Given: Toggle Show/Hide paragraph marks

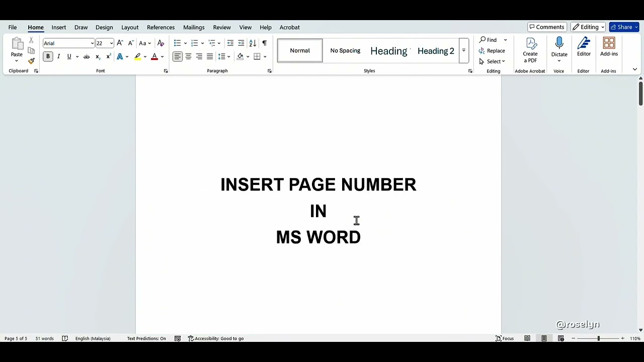Looking at the screenshot, I should click(x=264, y=43).
